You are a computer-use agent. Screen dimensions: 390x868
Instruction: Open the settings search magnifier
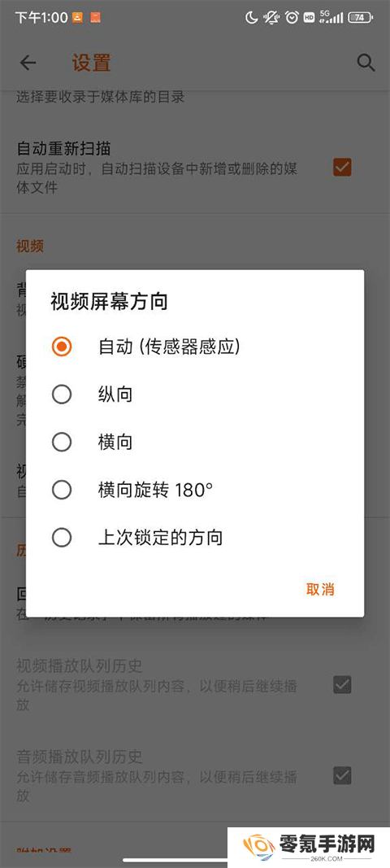[366, 63]
